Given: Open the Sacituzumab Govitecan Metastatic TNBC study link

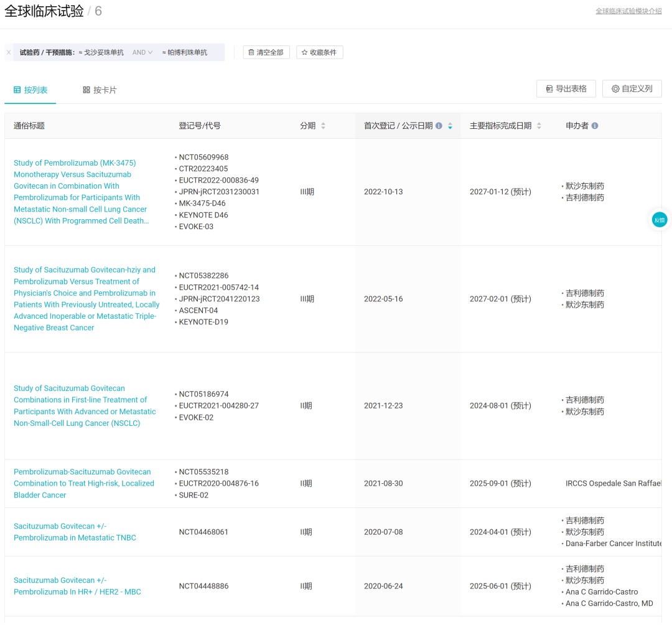Looking at the screenshot, I should click(75, 532).
